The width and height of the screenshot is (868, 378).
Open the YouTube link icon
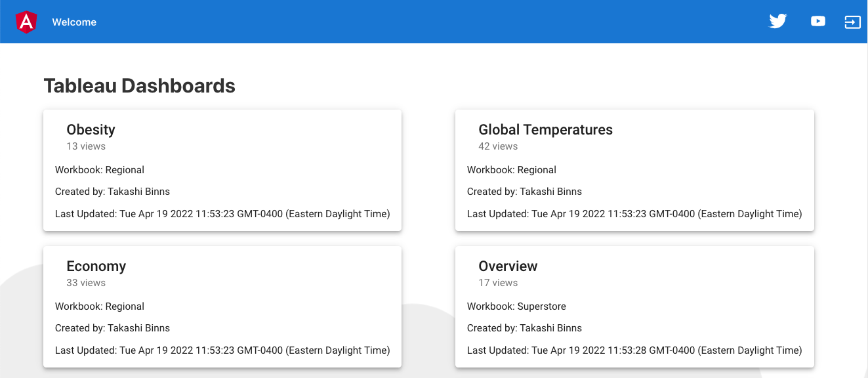pos(817,22)
